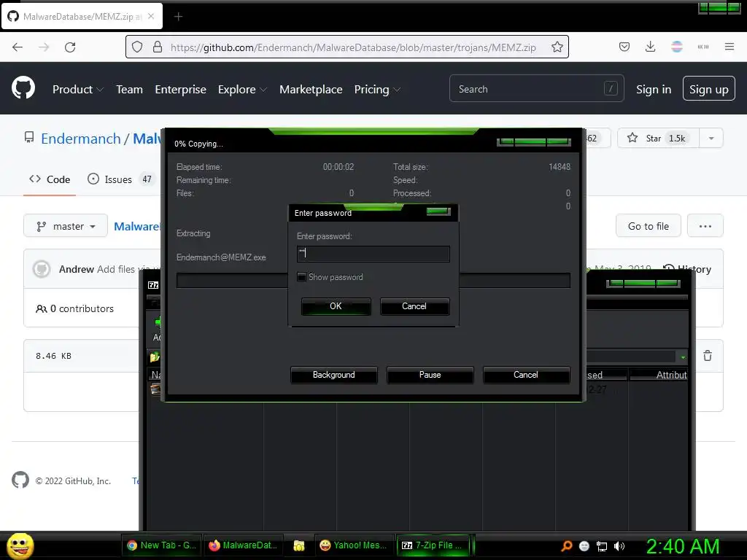
Task: Open the three-dots more options menu
Action: point(705,226)
